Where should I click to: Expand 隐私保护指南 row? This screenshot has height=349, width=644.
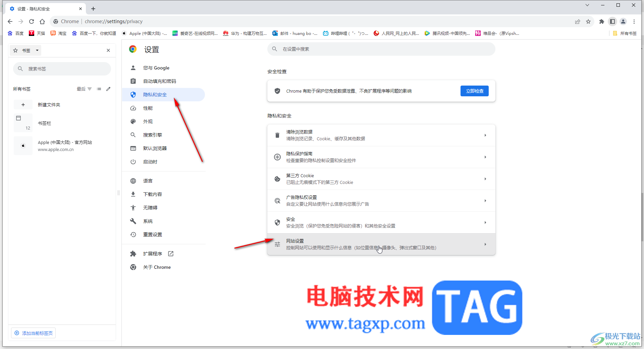(381, 157)
